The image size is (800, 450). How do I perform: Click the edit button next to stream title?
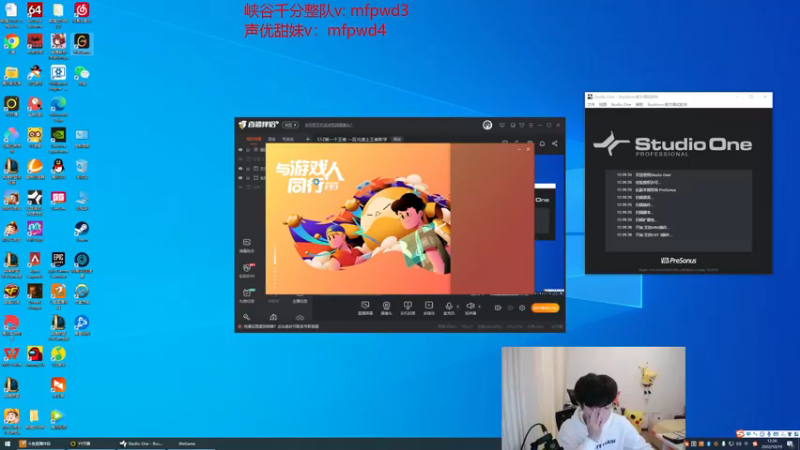click(x=397, y=139)
